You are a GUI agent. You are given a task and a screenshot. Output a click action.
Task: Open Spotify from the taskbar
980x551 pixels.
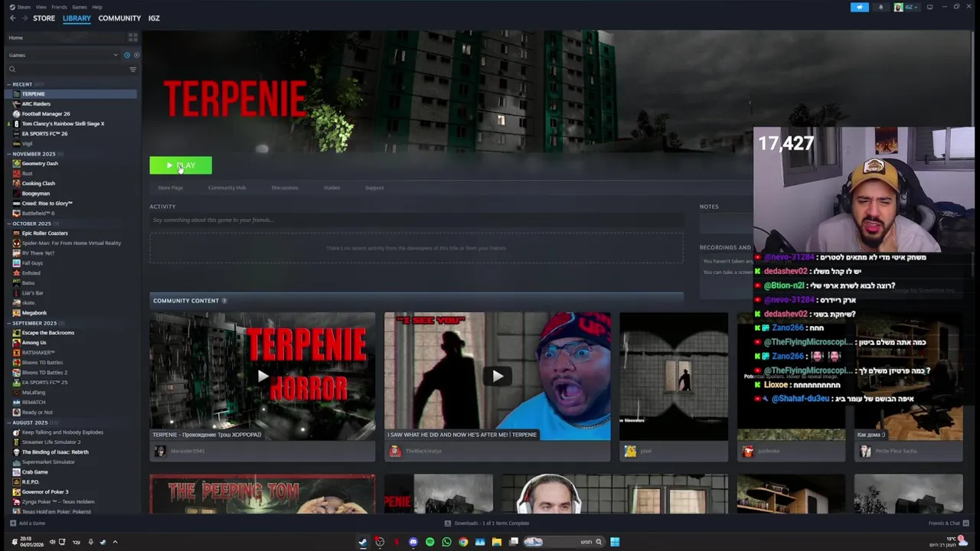point(430,543)
